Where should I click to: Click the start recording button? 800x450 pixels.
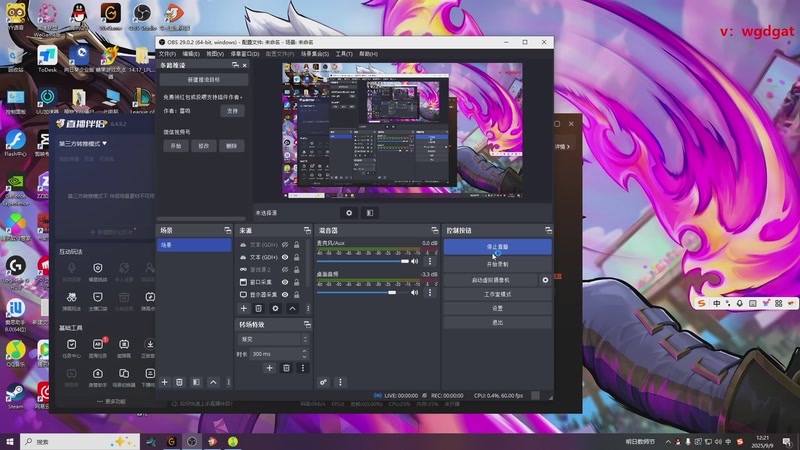(x=497, y=264)
